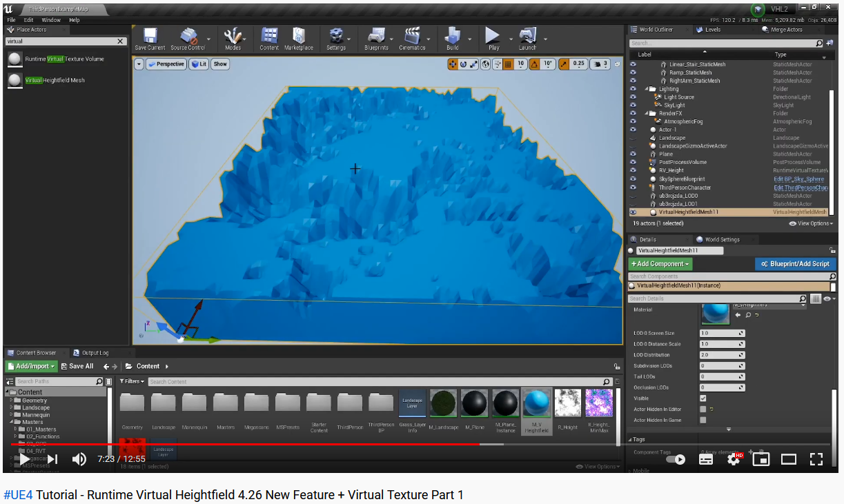844x504 pixels.
Task: Click the Blueprint/Add Script button
Action: coord(795,263)
